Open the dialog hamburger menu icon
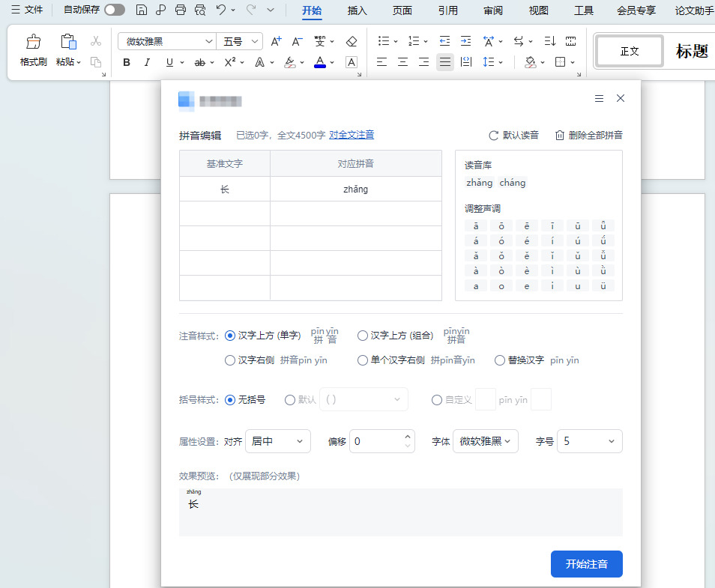The width and height of the screenshot is (715, 588). tap(599, 98)
